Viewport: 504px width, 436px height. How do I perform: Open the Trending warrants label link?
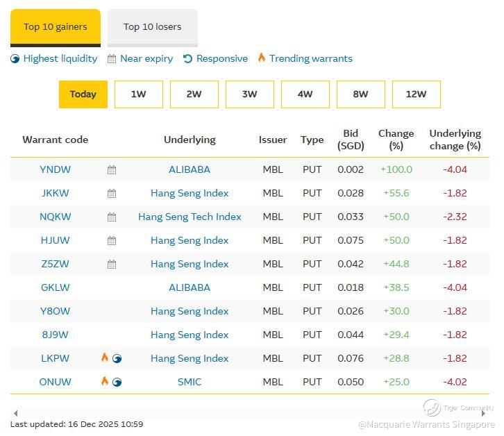[311, 58]
